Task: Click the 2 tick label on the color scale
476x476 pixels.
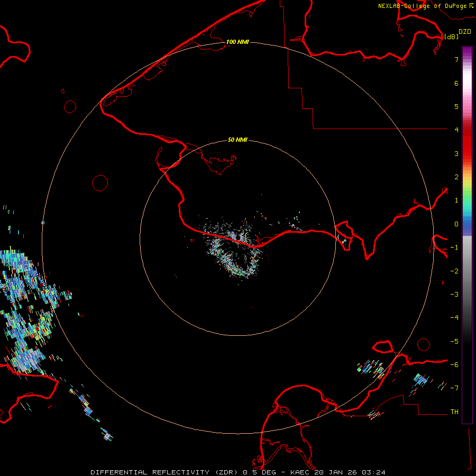Action: 456,177
